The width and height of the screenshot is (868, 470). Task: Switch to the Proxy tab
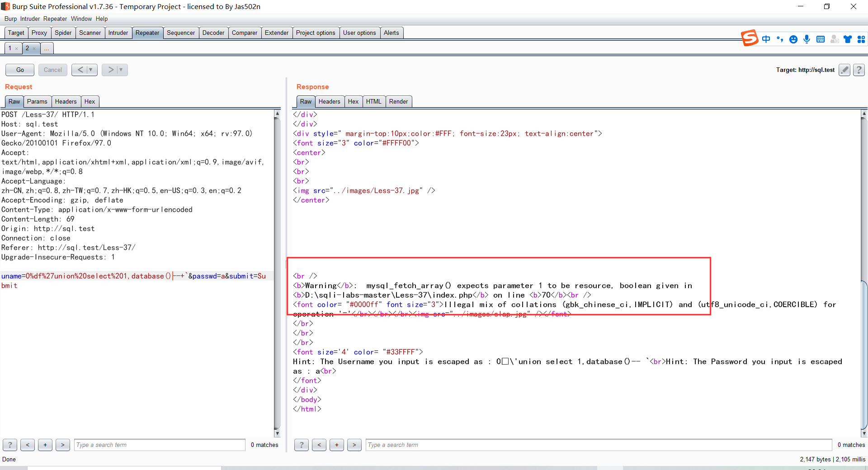click(x=39, y=33)
